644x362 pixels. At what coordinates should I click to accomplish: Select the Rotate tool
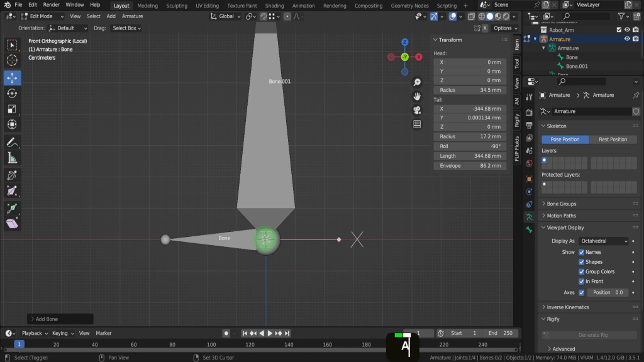pos(12,94)
